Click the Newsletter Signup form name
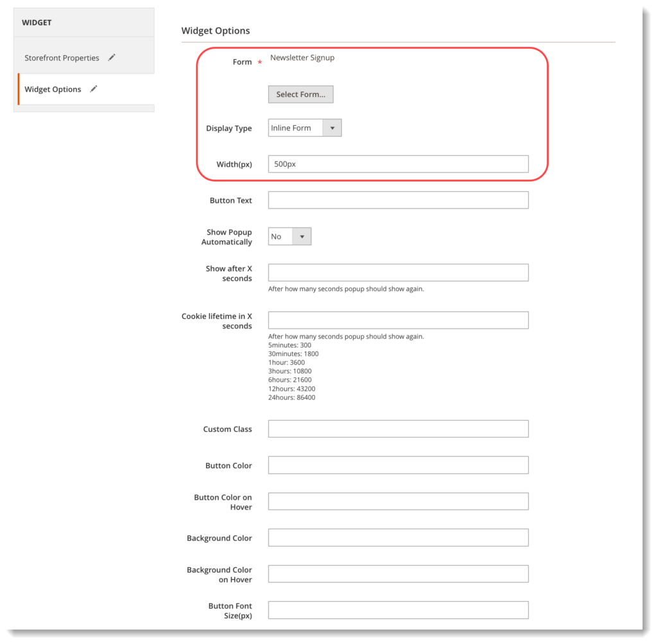Screen dimensions: 657x644 pos(302,58)
